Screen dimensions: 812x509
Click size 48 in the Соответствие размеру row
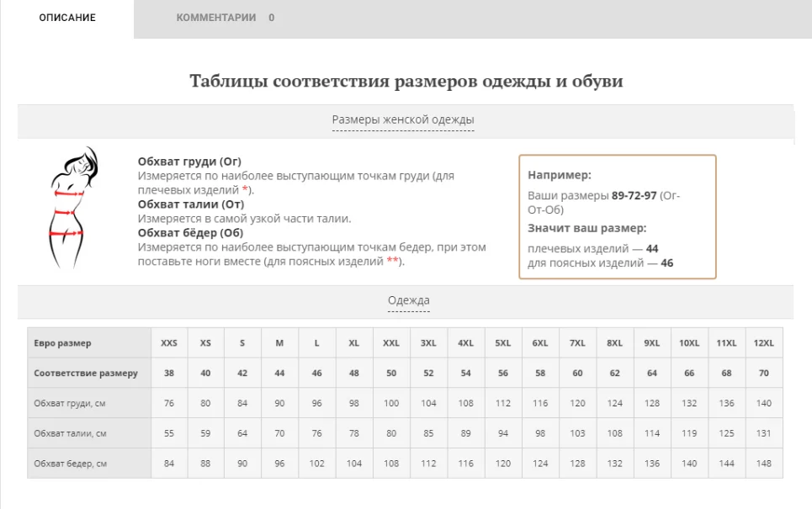tap(354, 373)
